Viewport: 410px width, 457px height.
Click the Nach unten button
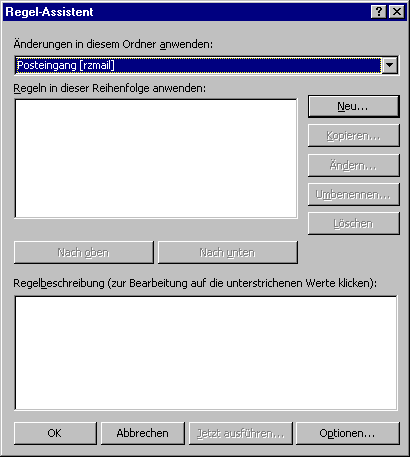[x=228, y=253]
